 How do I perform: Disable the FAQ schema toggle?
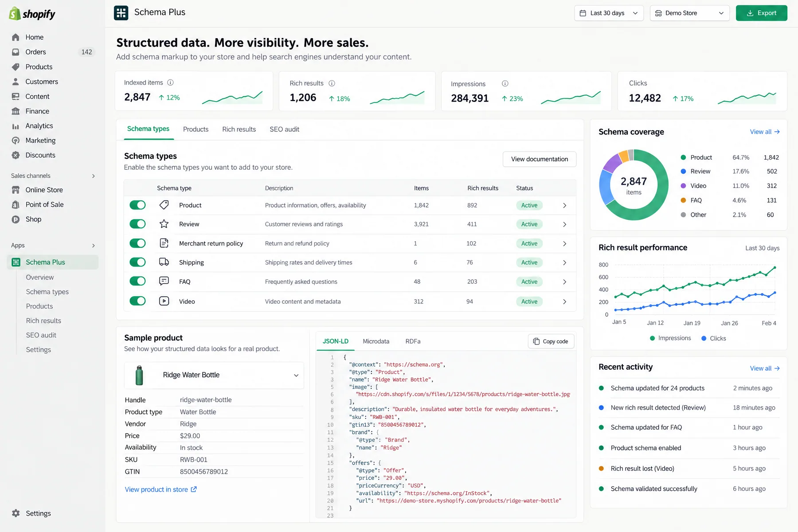137,281
